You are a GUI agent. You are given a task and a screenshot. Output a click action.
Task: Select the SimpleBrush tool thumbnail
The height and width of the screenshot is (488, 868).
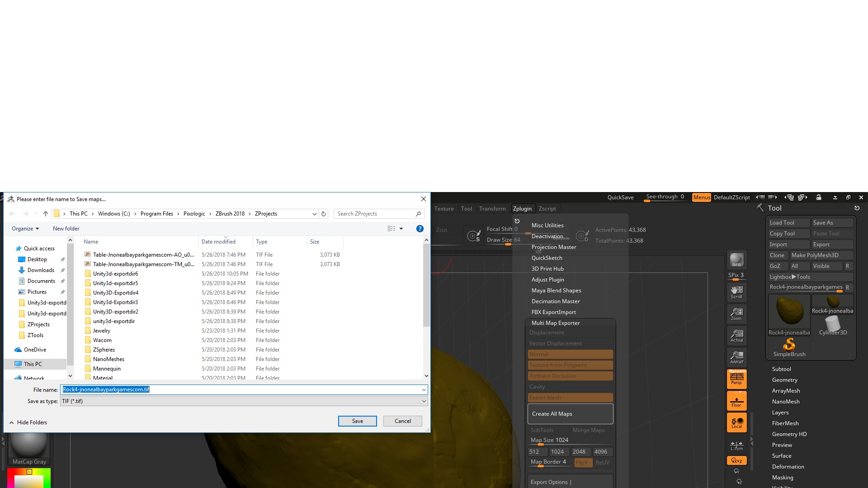click(789, 347)
